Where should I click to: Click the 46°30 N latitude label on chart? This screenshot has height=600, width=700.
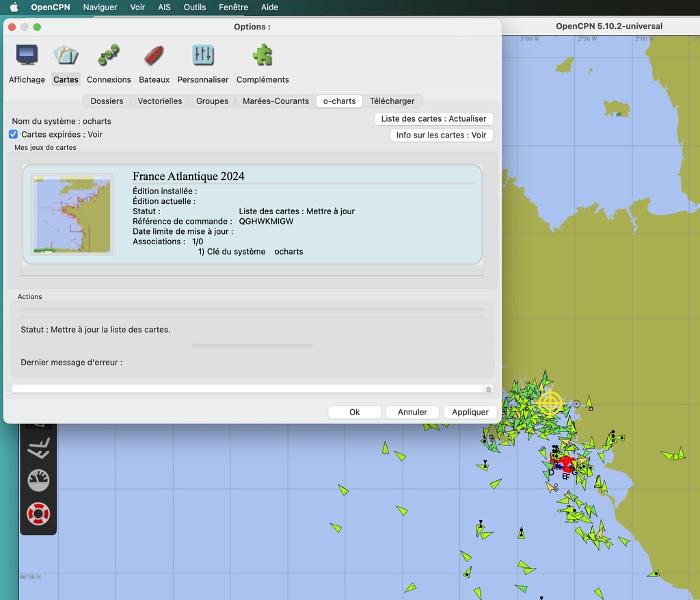pyautogui.click(x=30, y=577)
